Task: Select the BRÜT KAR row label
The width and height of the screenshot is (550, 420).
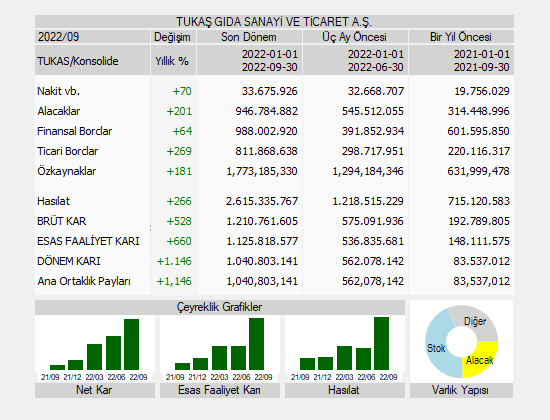Action: [x=62, y=221]
